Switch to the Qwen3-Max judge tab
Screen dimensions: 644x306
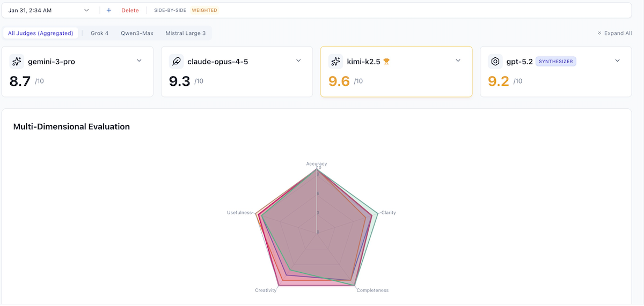pyautogui.click(x=137, y=33)
